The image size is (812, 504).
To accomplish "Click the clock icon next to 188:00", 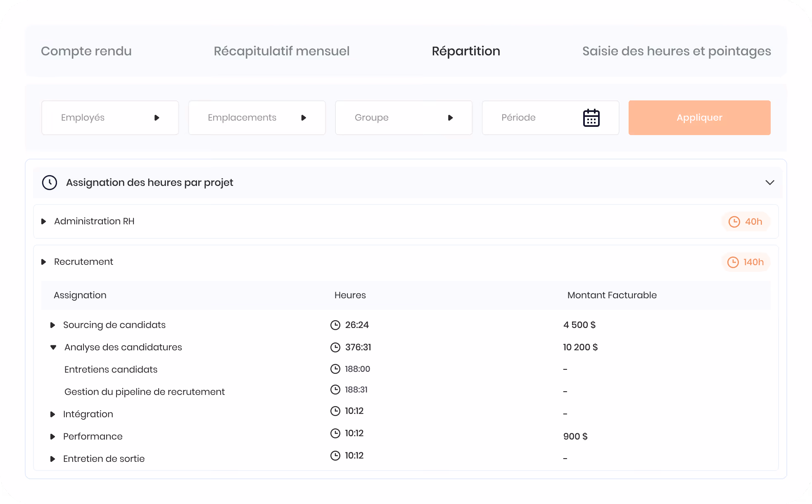I will point(335,369).
